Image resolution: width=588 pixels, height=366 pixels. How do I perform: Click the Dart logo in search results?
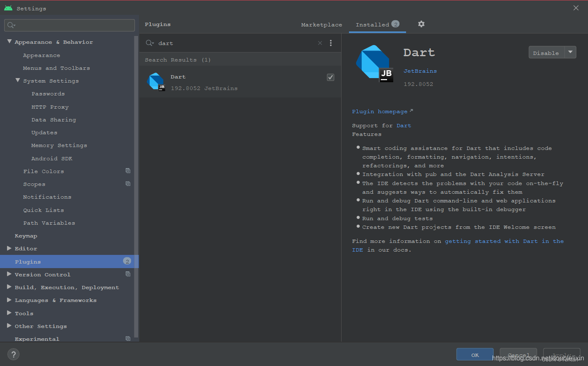click(156, 81)
